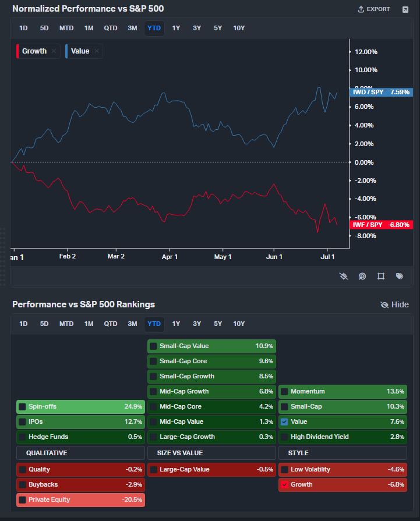This screenshot has width=420, height=521.
Task: Hide the Performance Rankings panel
Action: point(394,304)
